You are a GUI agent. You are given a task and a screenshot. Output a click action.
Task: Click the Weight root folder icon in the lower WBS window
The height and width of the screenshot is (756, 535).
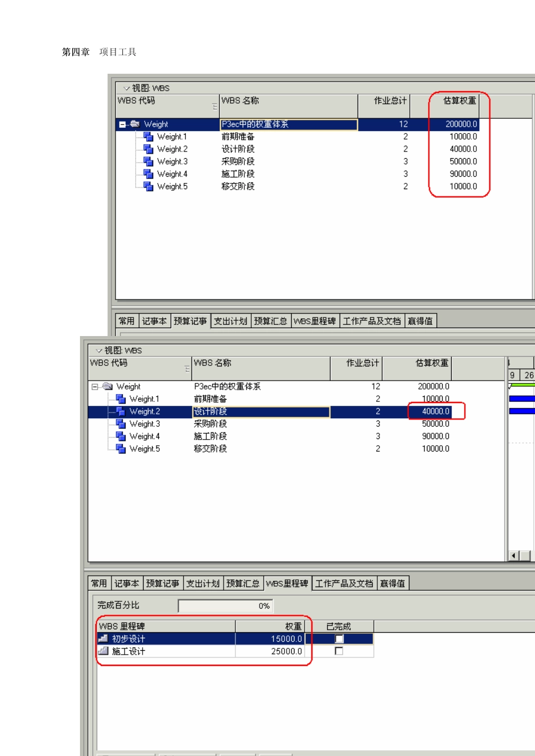point(107,386)
